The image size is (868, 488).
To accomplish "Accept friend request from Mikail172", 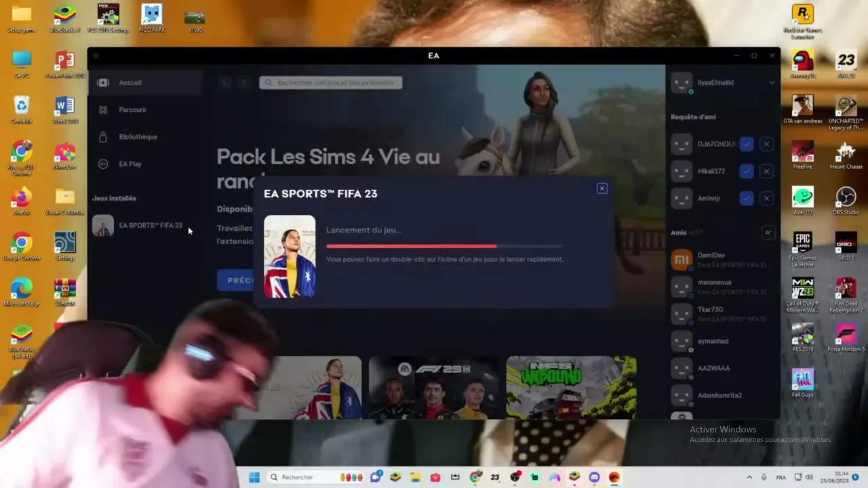I will (747, 171).
